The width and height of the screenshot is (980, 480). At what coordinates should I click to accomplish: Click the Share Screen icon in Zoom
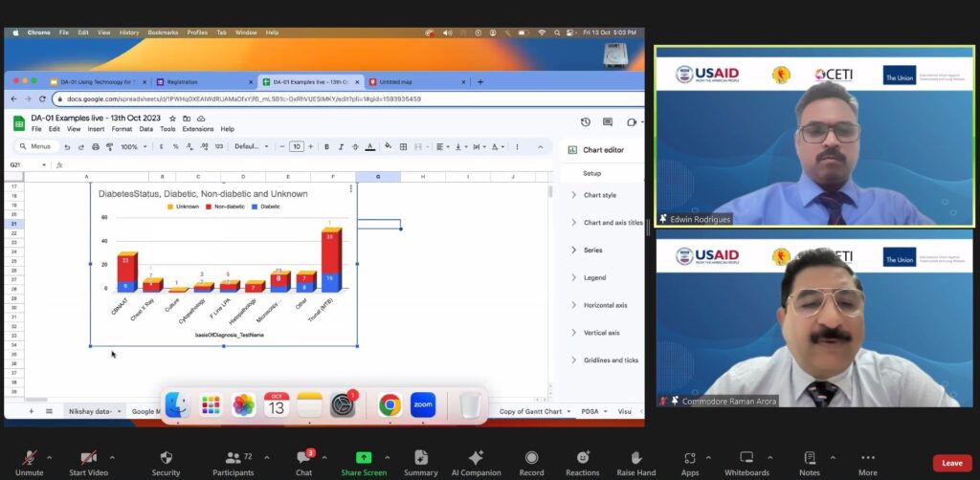[x=364, y=458]
